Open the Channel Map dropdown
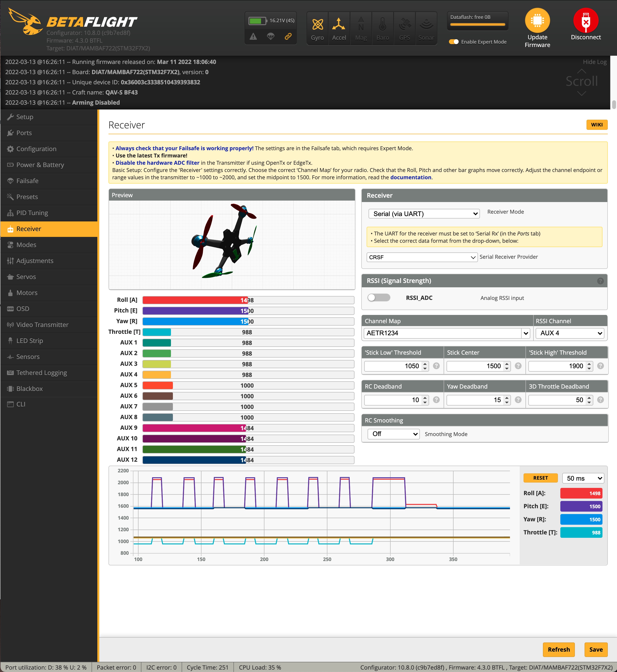Viewport: 617px width, 672px height. coord(446,333)
